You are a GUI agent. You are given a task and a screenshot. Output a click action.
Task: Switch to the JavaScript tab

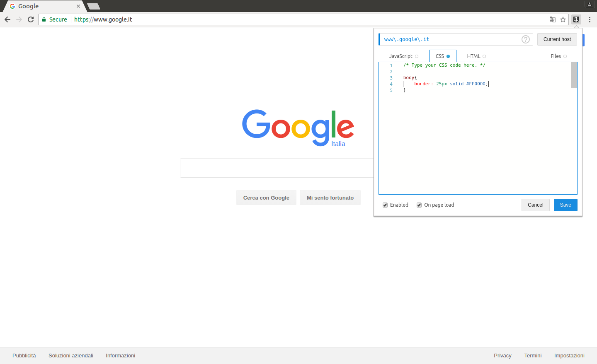(404, 56)
